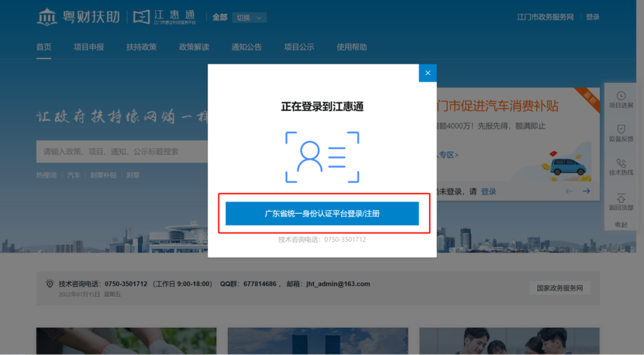This screenshot has height=355, width=644.
Task: Click the QQ群 number 677814686
Action: [x=259, y=284]
